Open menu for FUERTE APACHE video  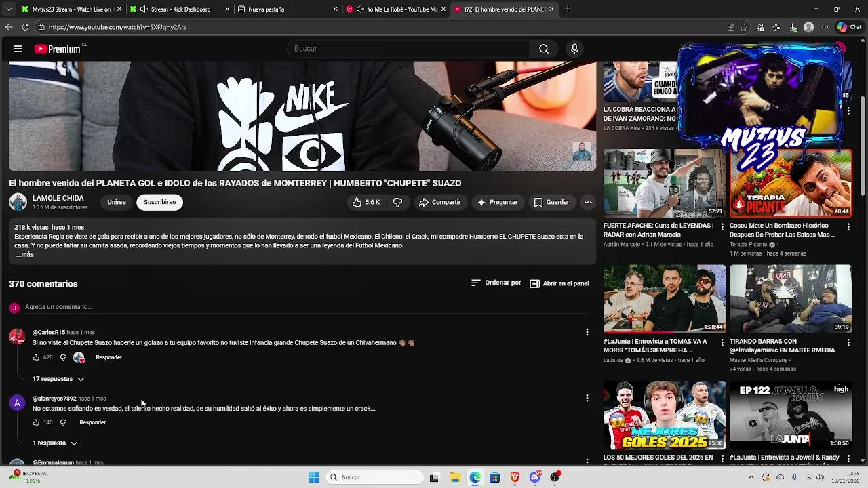click(x=722, y=226)
